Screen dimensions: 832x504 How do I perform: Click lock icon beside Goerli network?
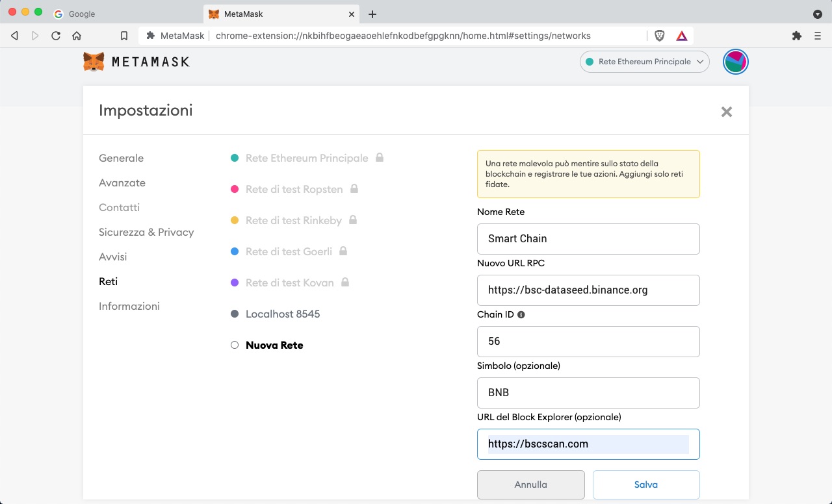(343, 251)
